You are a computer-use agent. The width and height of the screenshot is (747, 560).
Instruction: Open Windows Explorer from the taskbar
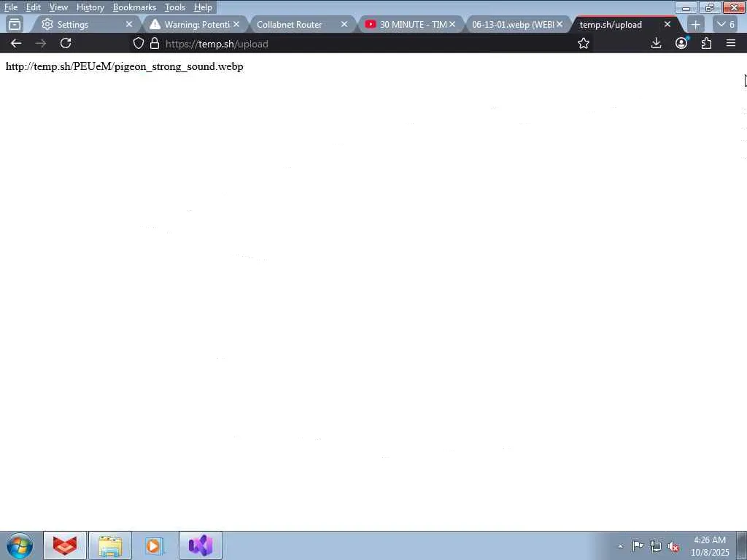coord(110,545)
